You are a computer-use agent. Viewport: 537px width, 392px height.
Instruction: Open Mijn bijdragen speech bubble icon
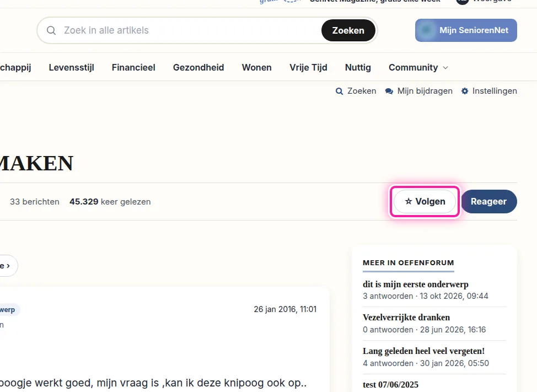(389, 91)
